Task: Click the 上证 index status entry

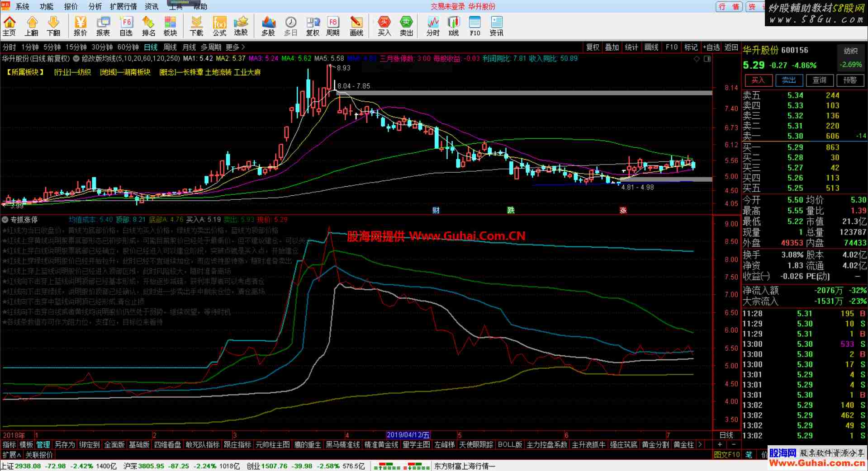Action: 59,466
